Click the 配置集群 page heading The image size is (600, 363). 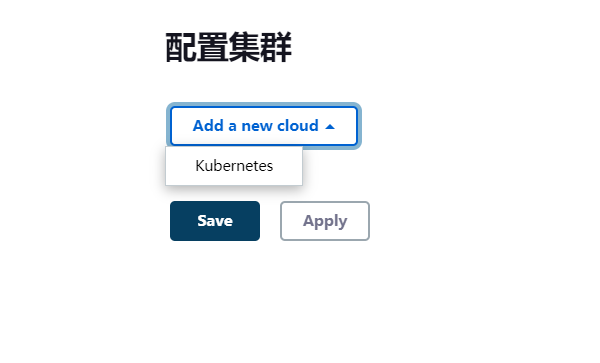228,47
